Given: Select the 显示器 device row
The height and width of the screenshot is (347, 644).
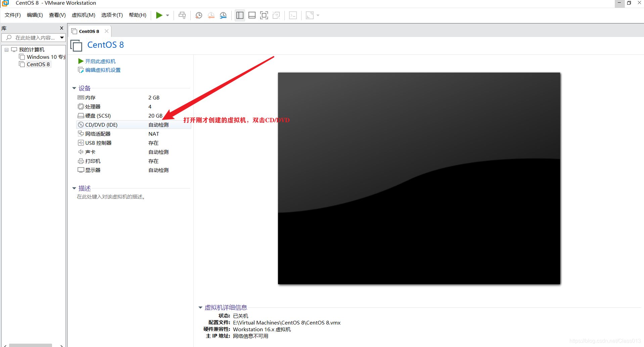Looking at the screenshot, I should pos(134,170).
